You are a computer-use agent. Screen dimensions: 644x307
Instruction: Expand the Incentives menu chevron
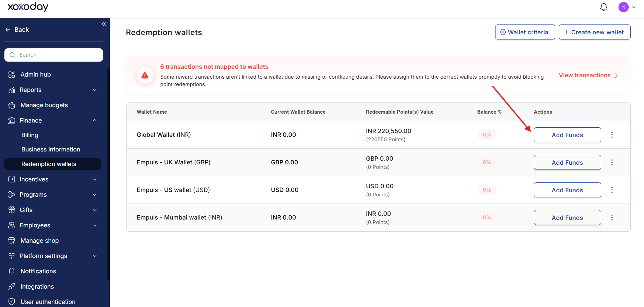(x=95, y=179)
